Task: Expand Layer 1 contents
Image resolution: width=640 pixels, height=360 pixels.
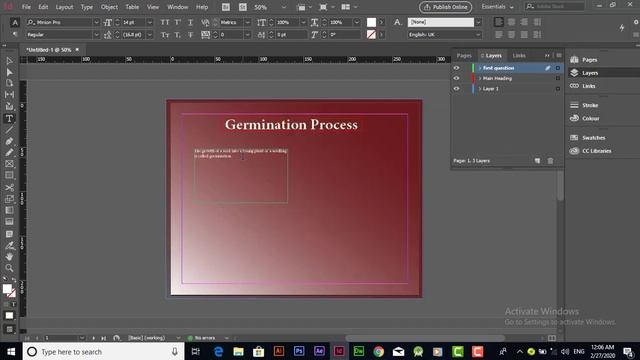Action: 480,89
